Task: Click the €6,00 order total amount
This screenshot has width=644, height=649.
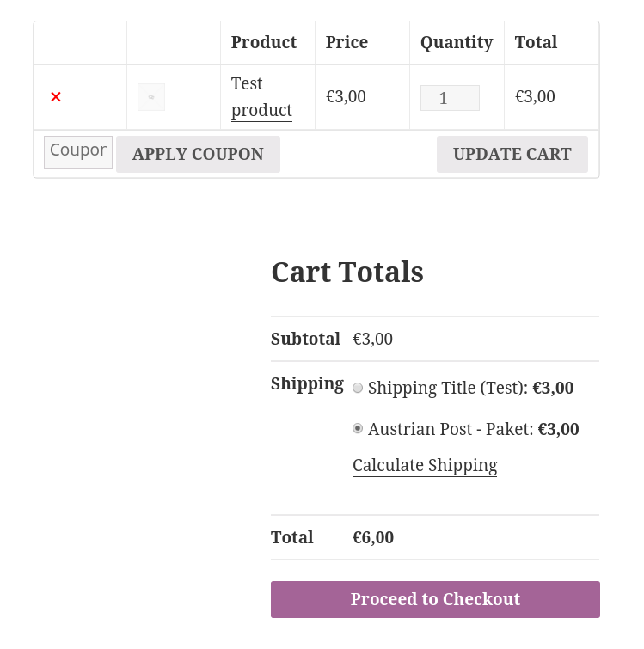Action: click(x=373, y=537)
